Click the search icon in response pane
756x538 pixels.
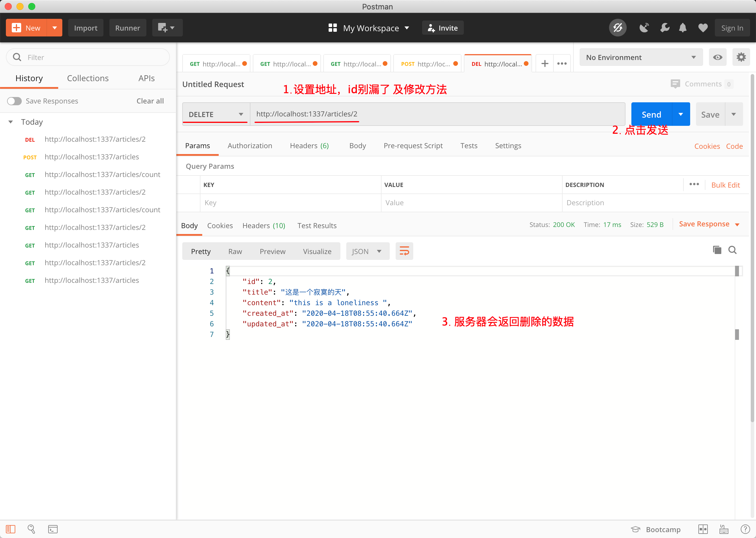732,250
